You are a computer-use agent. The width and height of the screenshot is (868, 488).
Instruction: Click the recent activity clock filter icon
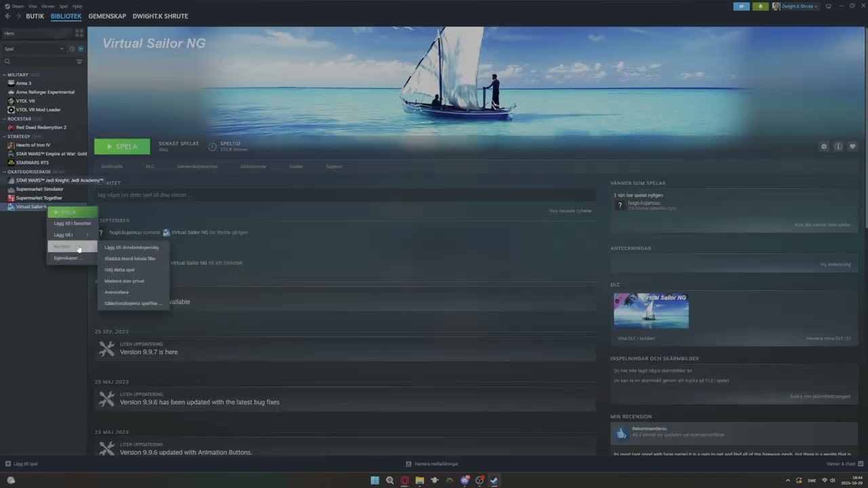(72, 49)
